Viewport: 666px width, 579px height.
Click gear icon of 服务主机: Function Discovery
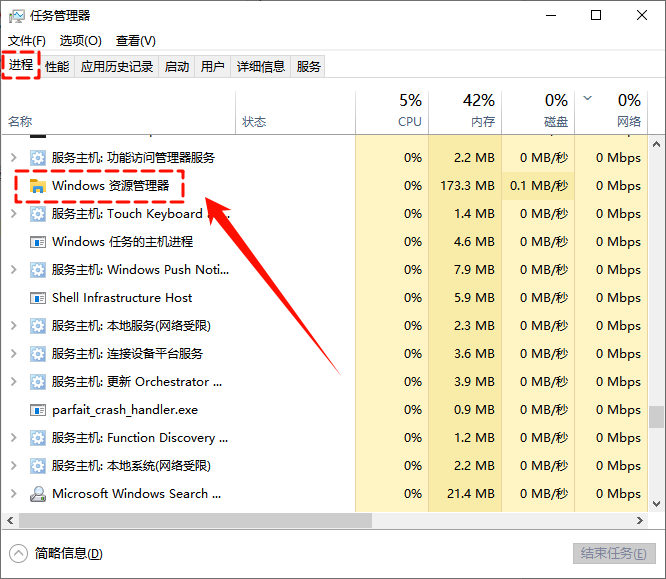(38, 438)
